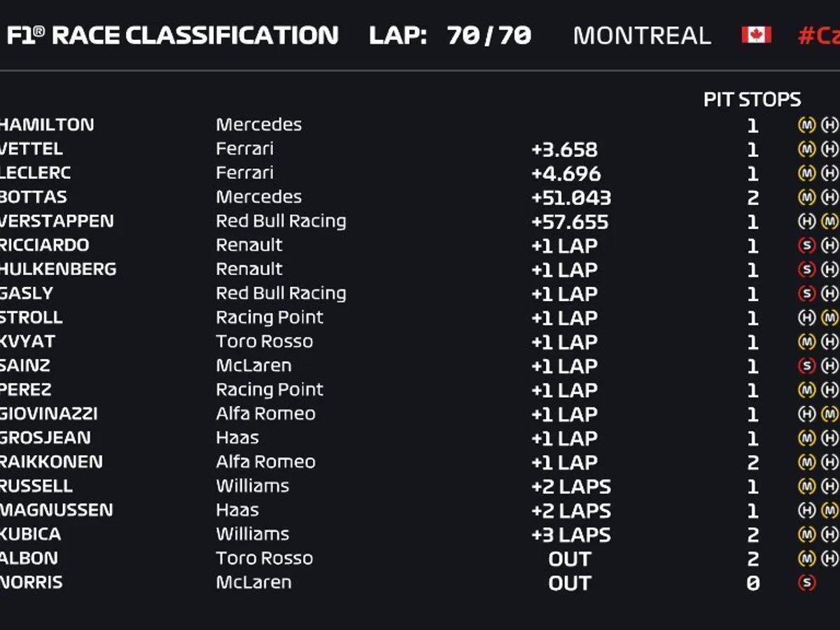Click Magnussen's hard tyre icon
Viewport: 840px width, 630px height.
tap(806, 510)
